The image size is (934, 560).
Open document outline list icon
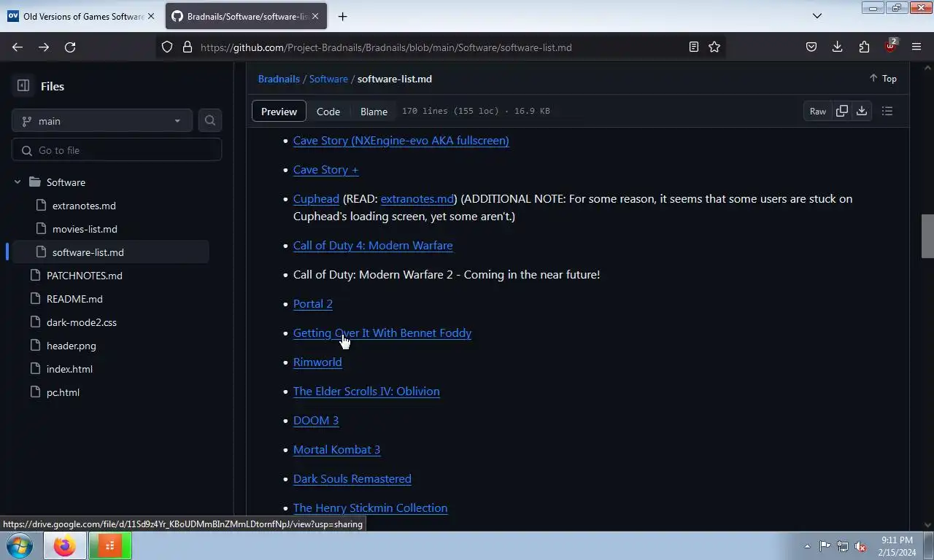(887, 111)
